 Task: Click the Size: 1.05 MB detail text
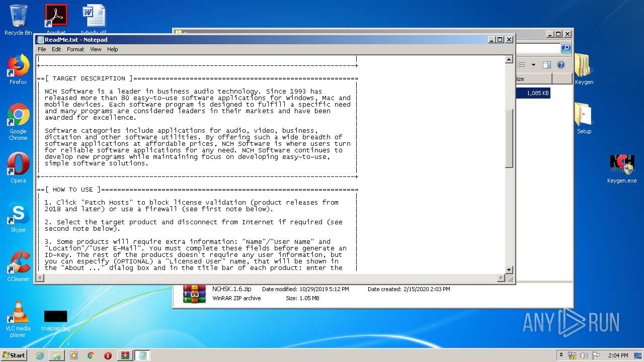click(302, 298)
